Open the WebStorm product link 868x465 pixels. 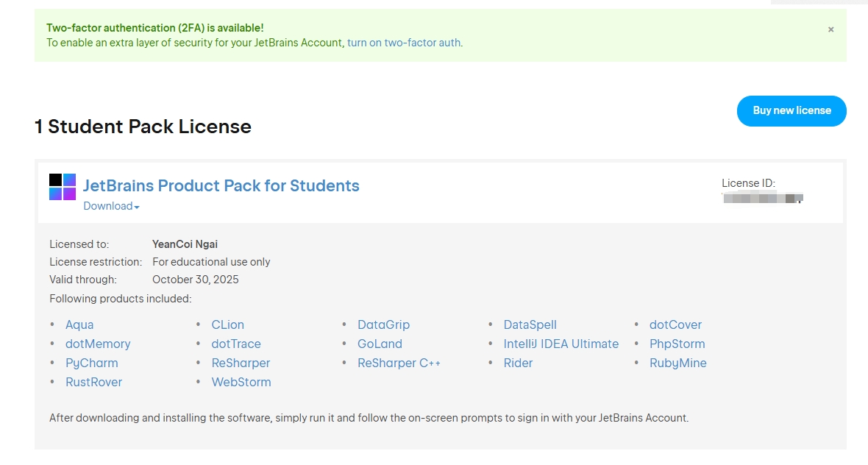(x=241, y=382)
